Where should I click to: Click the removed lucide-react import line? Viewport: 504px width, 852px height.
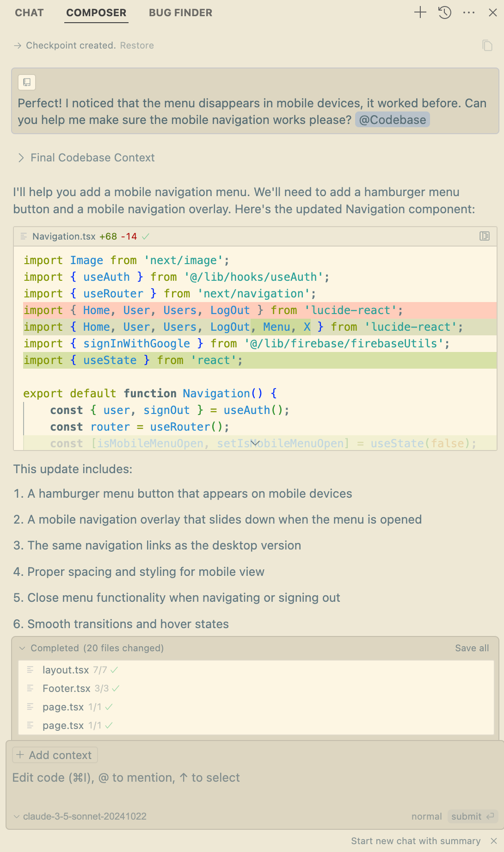pos(260,310)
